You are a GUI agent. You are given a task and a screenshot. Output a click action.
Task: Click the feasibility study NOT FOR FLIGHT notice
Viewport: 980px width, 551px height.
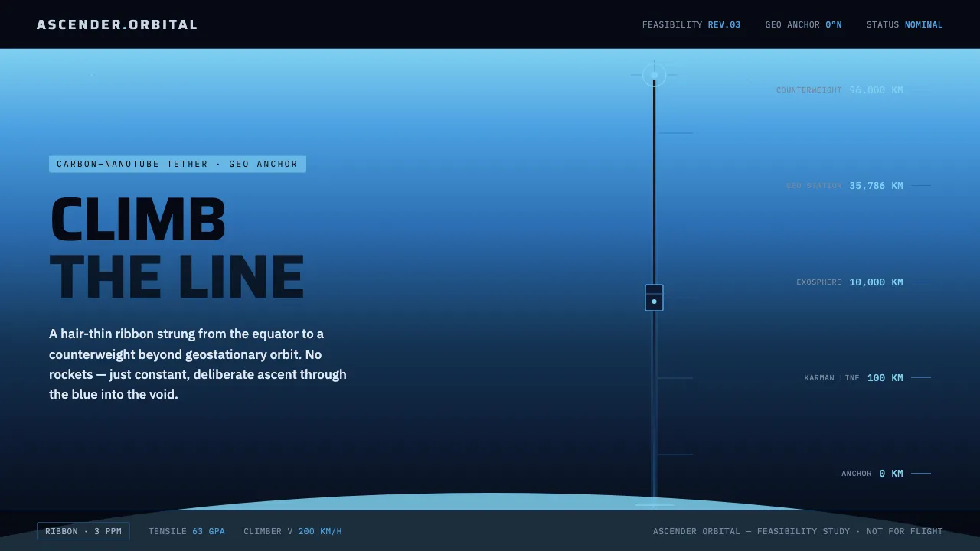tap(798, 531)
